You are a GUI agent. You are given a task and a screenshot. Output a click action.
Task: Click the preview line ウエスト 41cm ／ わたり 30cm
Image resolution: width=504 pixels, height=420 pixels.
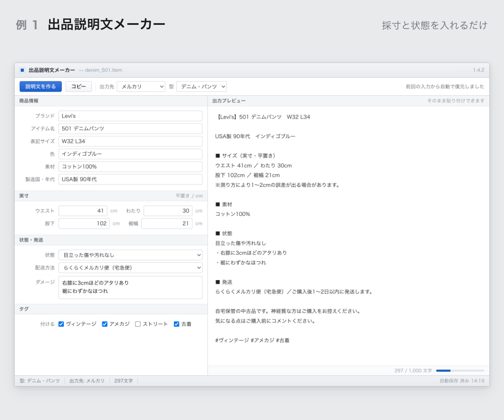point(253,165)
